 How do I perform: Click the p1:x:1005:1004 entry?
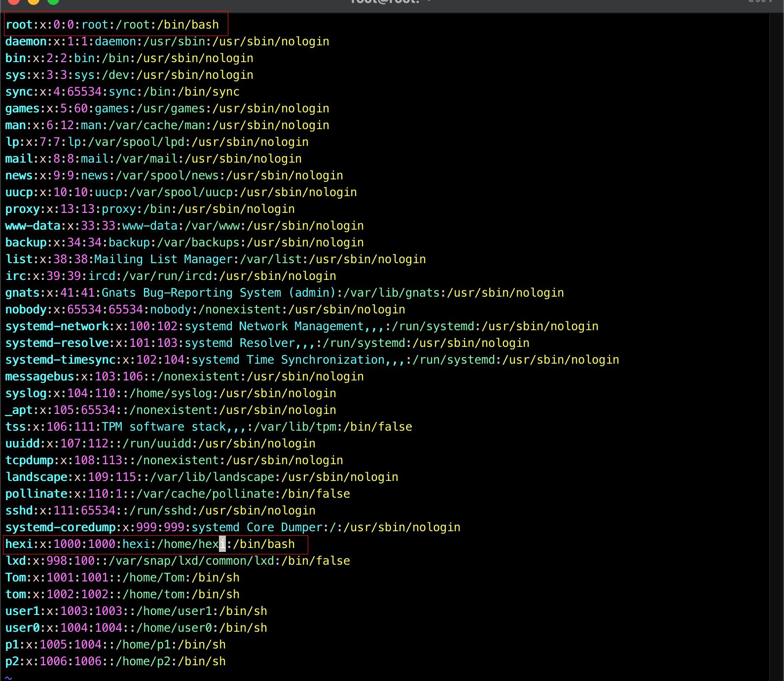tap(115, 645)
